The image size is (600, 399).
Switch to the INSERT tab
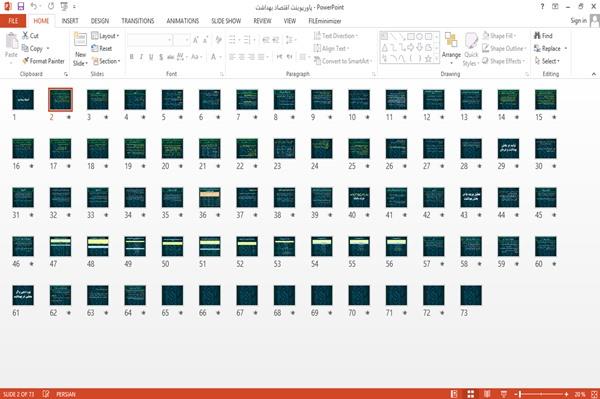[70, 21]
